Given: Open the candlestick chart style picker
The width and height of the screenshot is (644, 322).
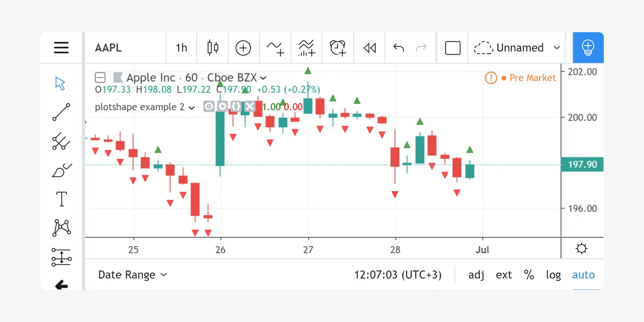Looking at the screenshot, I should click(213, 47).
